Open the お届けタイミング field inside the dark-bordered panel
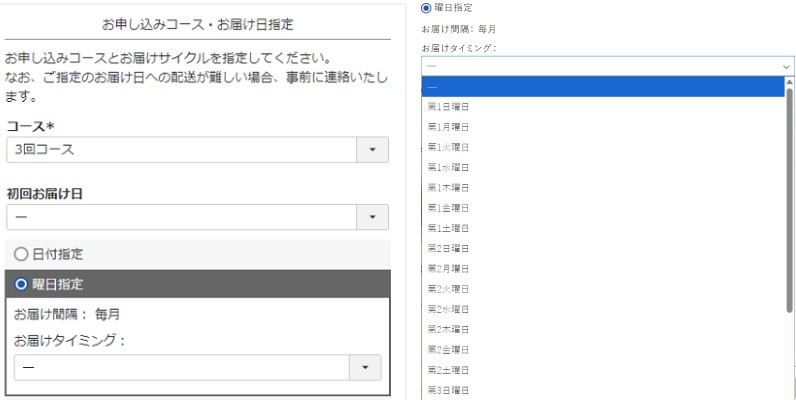 [180, 368]
